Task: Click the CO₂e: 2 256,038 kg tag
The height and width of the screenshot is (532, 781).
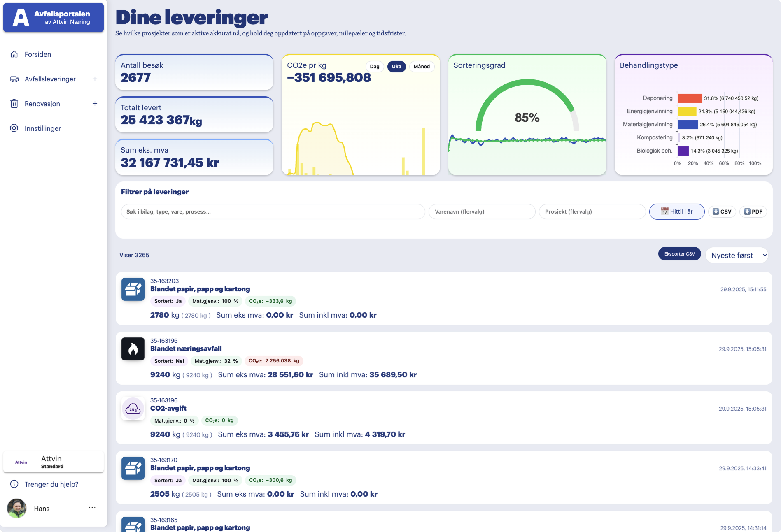Action: pos(274,361)
